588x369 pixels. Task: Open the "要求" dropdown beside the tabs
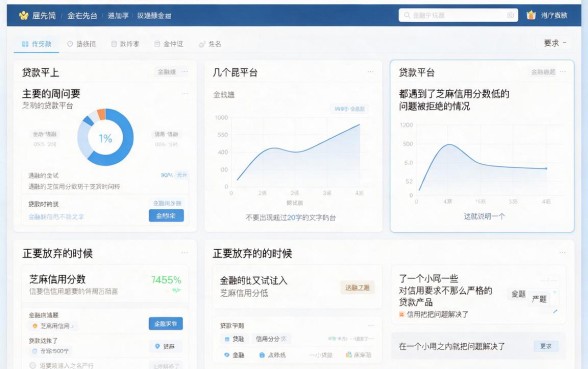[555, 43]
